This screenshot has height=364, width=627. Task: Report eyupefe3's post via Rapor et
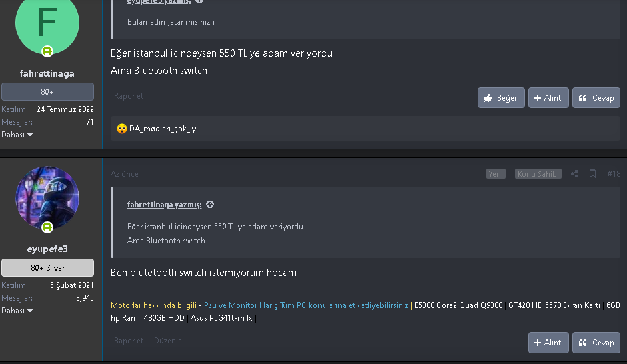[128, 341]
